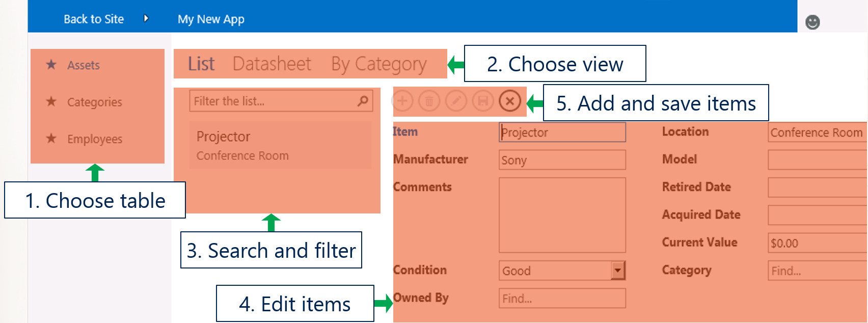Select the Projector list item
This screenshot has width=868, height=323.
coord(280,145)
